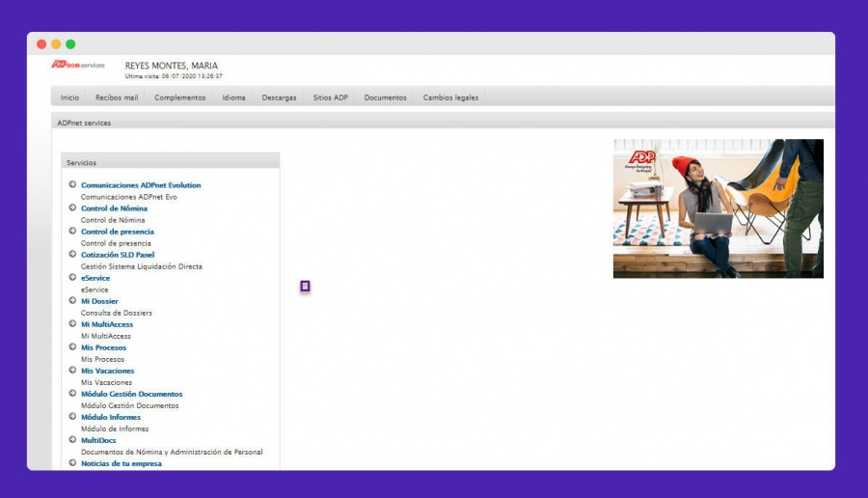Screen dimensions: 868x498
Task: Open Mi Dossier link
Action: tap(99, 301)
